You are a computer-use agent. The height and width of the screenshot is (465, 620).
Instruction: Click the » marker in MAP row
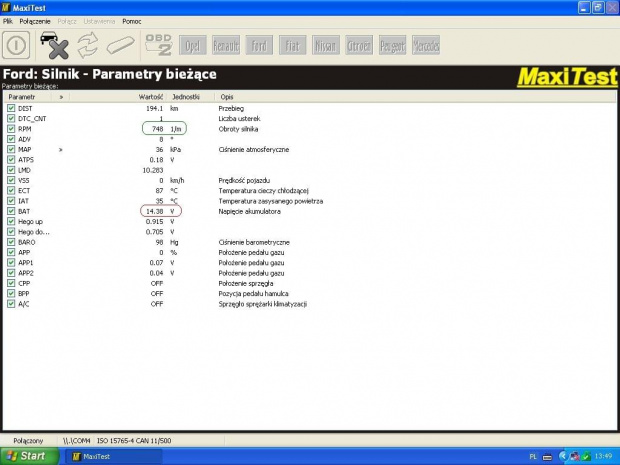(60, 149)
